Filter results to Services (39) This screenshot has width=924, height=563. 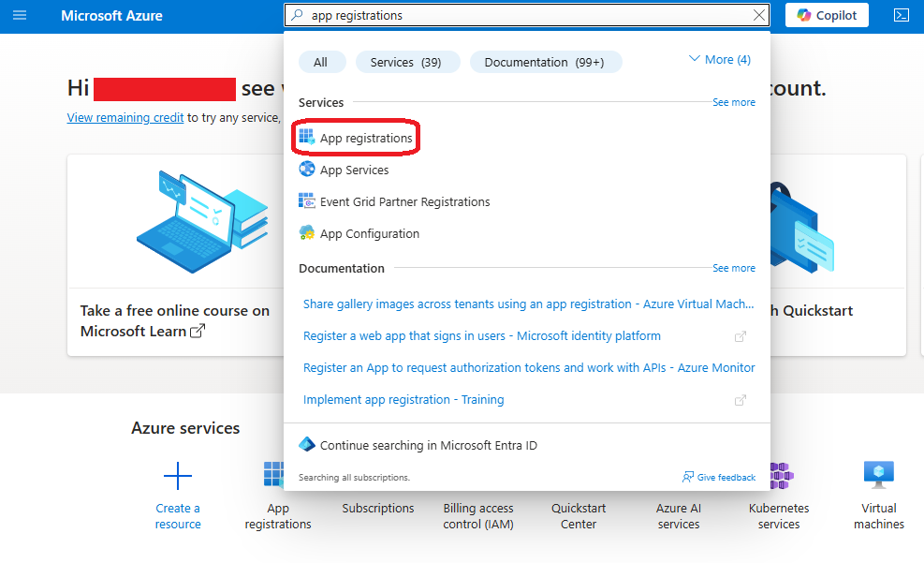(406, 63)
